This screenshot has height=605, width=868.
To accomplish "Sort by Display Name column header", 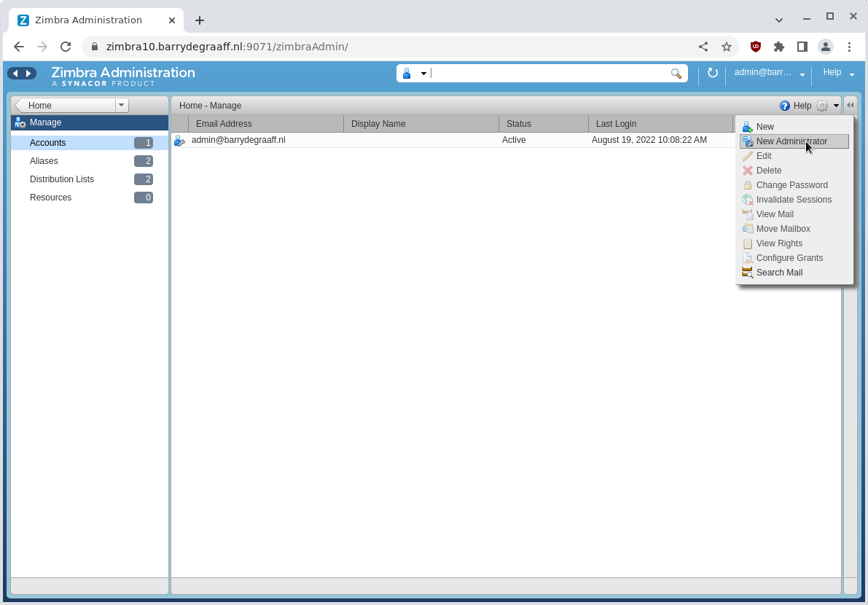I will (421, 124).
